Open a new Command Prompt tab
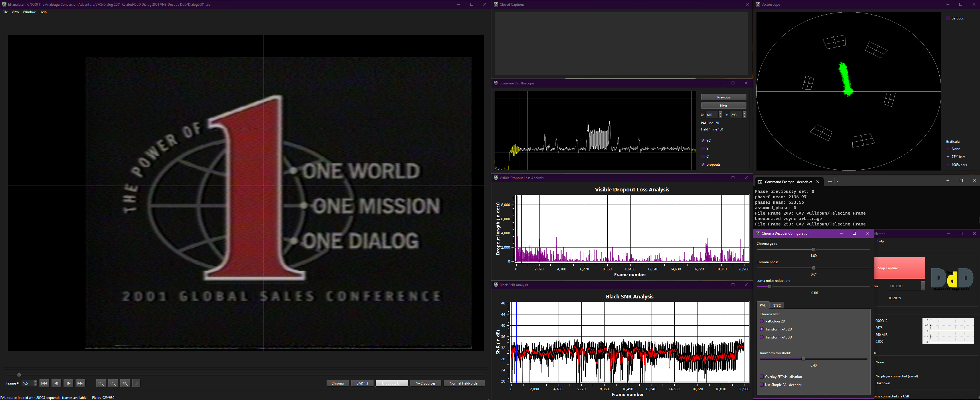The image size is (980, 400). click(x=830, y=182)
